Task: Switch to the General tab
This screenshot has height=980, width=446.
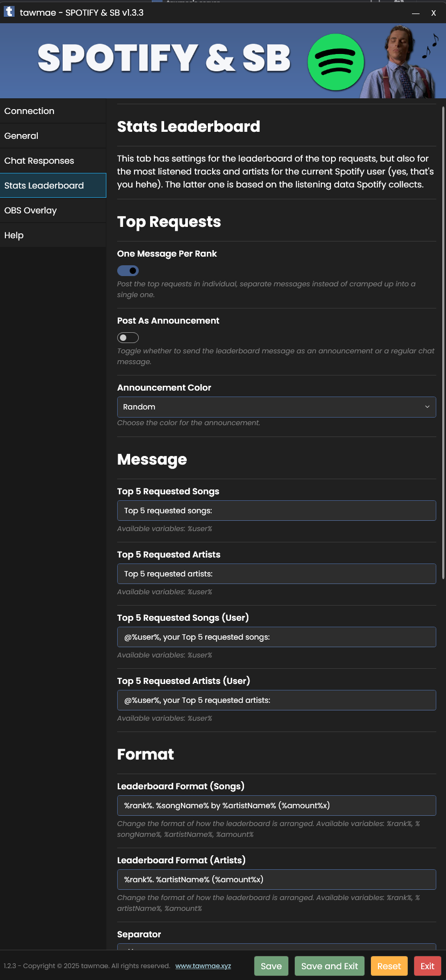Action: (x=53, y=136)
